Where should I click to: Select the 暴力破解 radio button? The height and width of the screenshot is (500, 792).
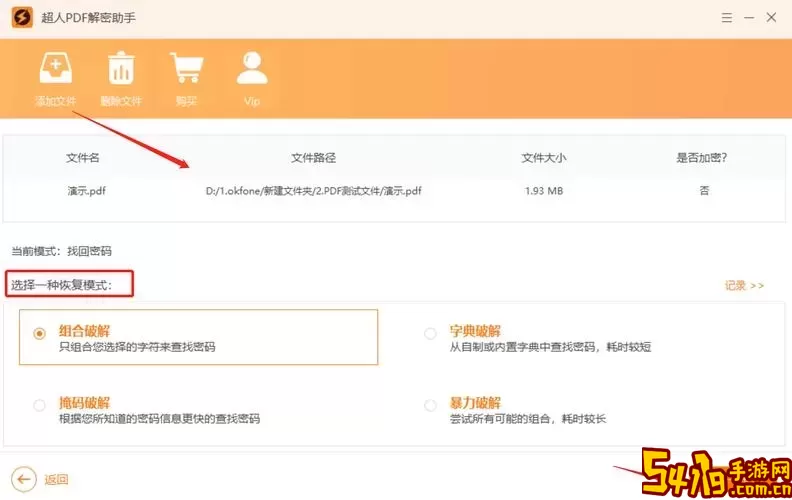click(430, 405)
